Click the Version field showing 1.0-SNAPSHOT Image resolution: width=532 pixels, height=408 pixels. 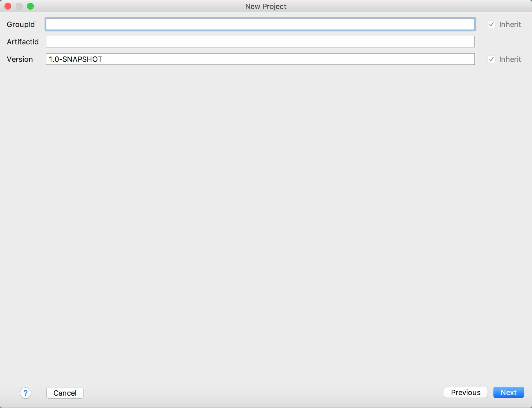click(x=260, y=59)
